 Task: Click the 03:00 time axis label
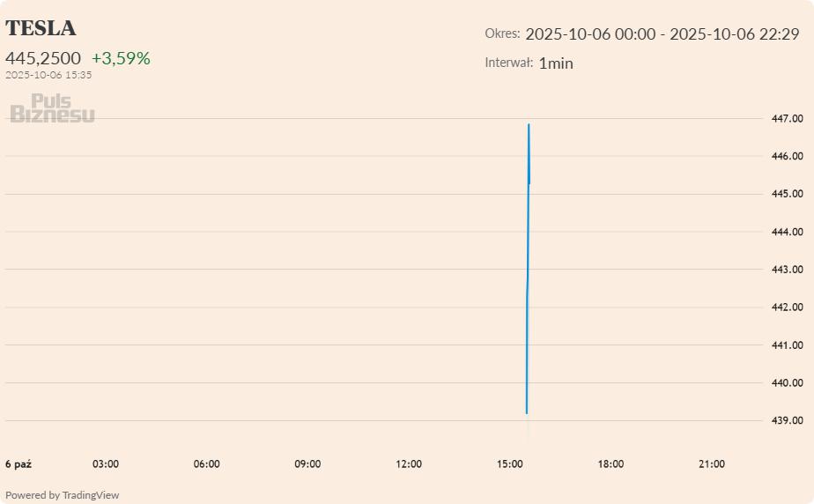[x=106, y=464]
